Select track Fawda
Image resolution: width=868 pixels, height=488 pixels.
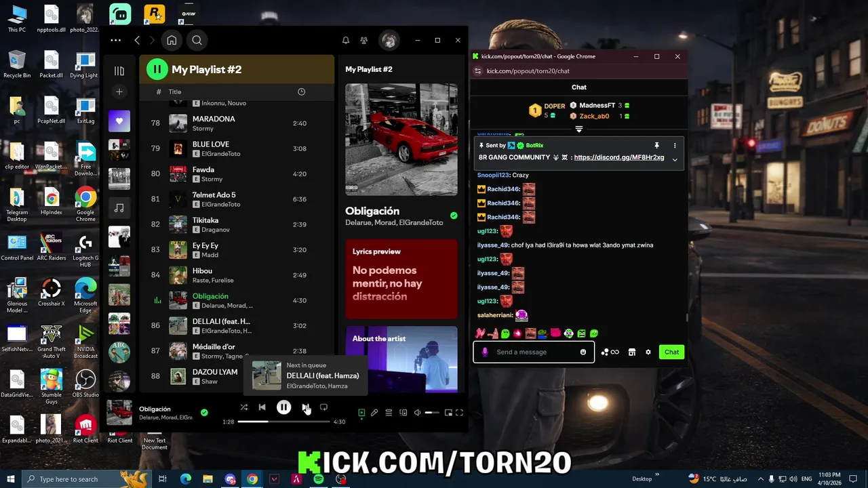pos(235,174)
